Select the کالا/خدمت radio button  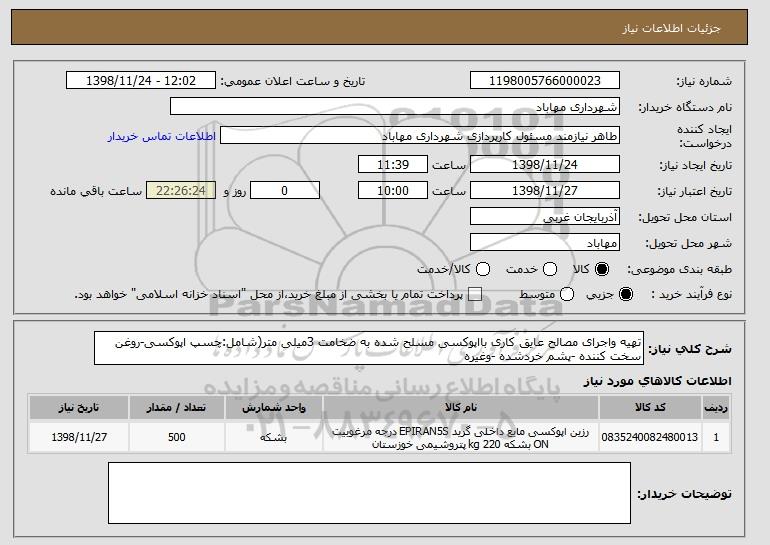tap(483, 269)
